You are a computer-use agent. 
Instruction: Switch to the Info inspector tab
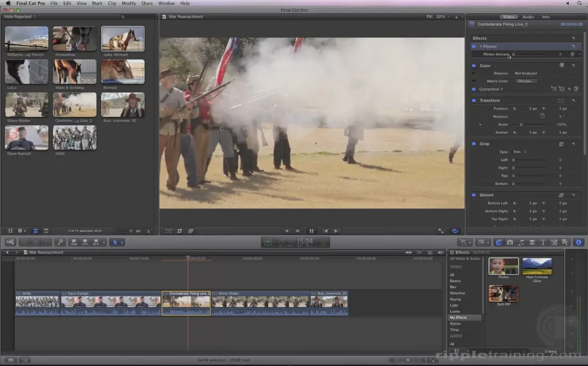click(x=546, y=17)
